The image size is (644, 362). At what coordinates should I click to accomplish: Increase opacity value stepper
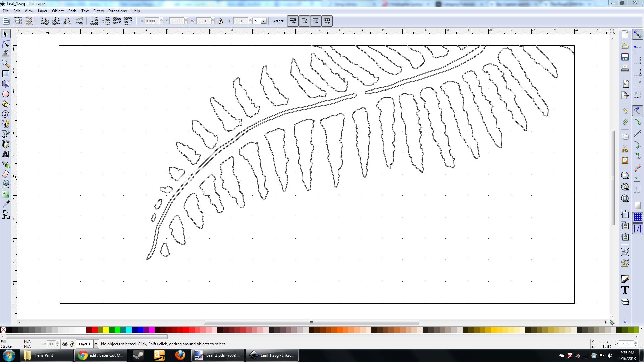tap(58, 342)
